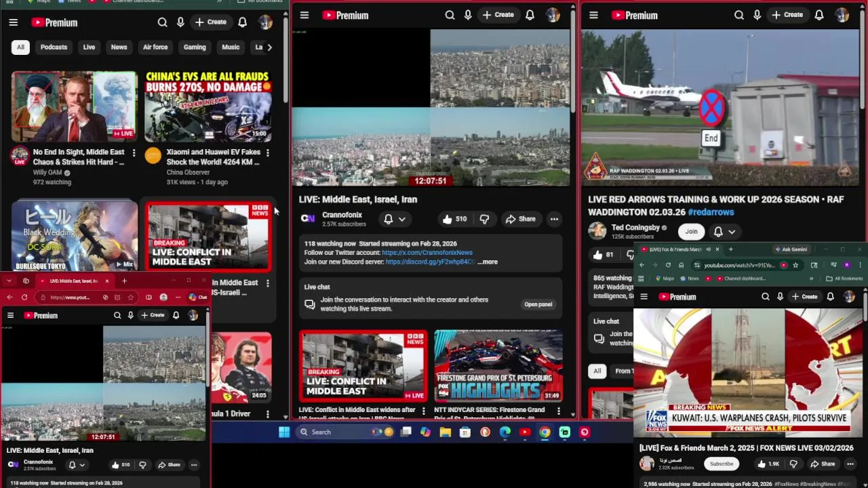
Task: Select the Music chip
Action: pos(231,47)
